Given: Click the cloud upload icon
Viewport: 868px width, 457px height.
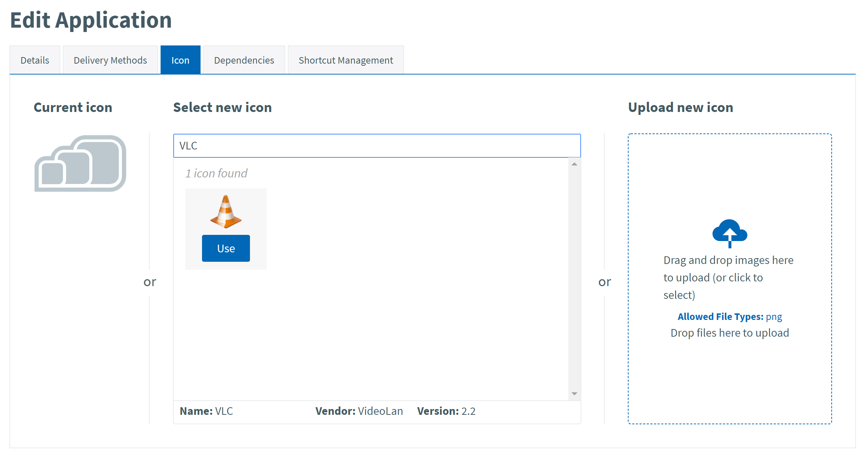Looking at the screenshot, I should point(729,233).
